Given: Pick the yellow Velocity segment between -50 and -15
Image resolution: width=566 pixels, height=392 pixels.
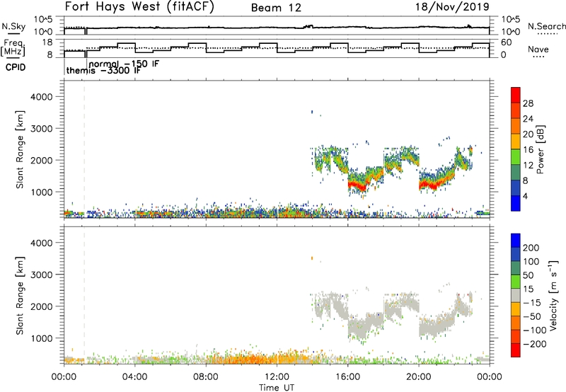Looking at the screenshot, I should click(x=516, y=309).
